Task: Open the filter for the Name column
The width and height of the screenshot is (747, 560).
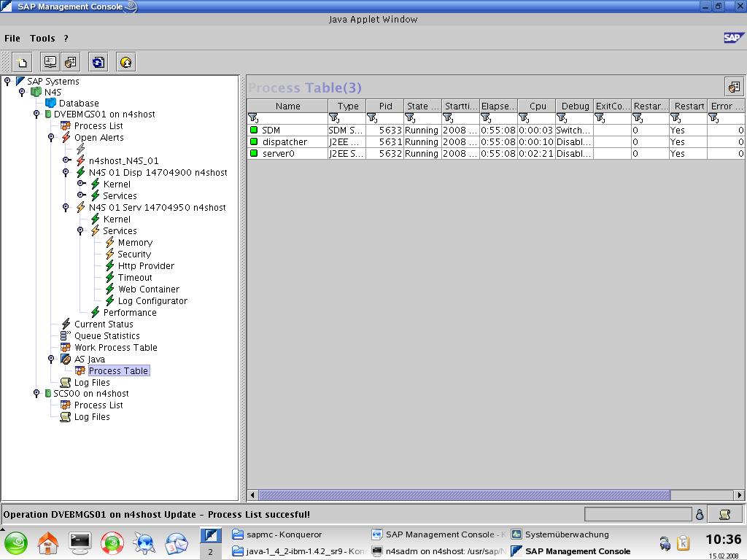Action: (254, 118)
